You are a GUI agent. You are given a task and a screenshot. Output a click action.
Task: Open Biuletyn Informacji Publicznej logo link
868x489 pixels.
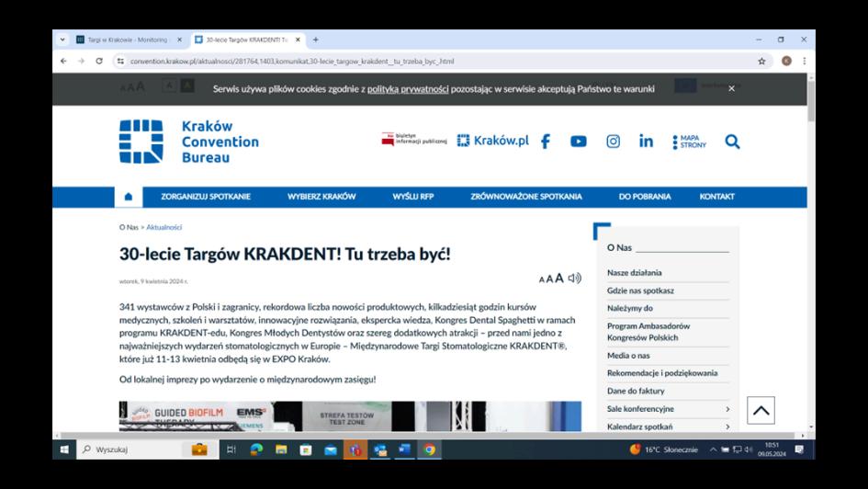(x=414, y=139)
